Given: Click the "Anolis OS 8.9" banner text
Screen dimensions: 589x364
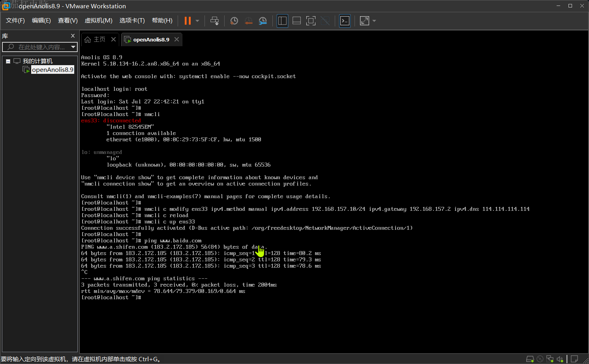Looking at the screenshot, I should click(x=101, y=57).
